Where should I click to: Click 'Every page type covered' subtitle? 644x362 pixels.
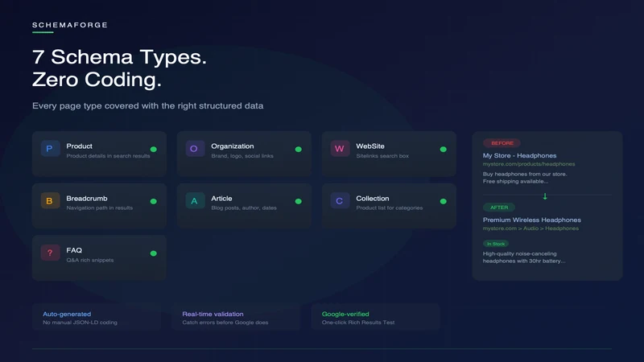tap(148, 106)
